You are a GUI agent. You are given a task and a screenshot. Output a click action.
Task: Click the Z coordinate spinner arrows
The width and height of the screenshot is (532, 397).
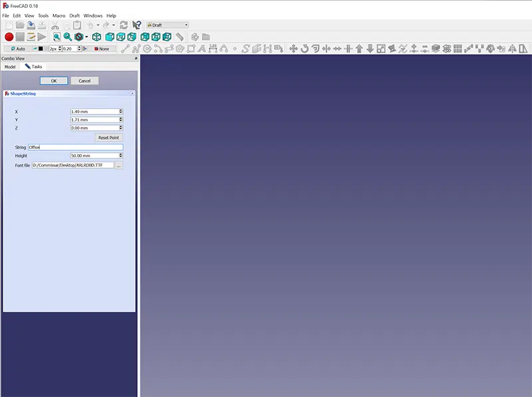(x=120, y=128)
